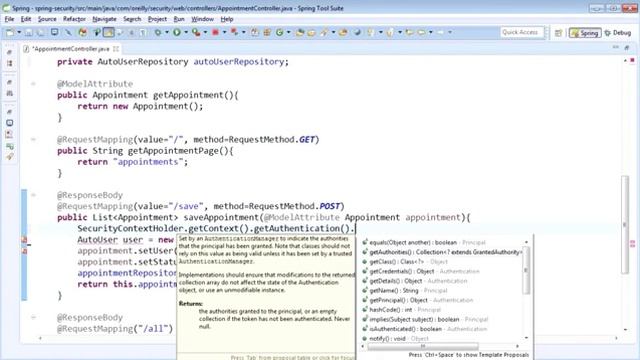Open the Window menu
Viewport: 640px width, 360px height.
pyautogui.click(x=202, y=19)
